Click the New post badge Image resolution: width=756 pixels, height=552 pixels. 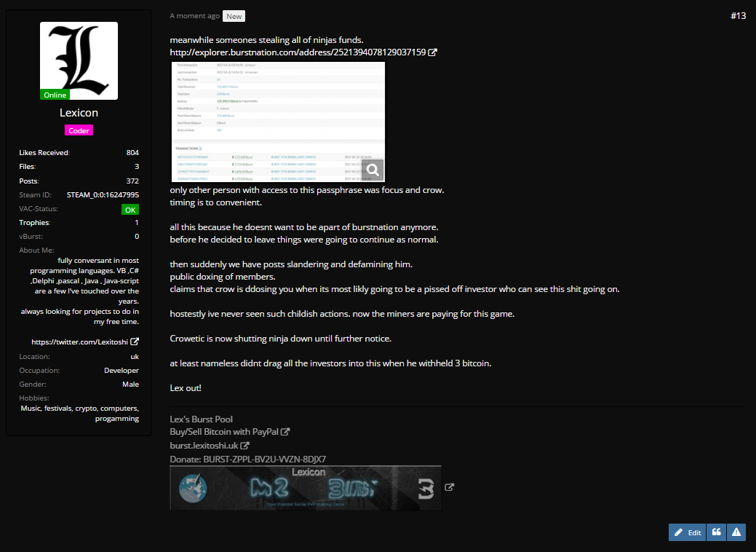click(x=234, y=16)
